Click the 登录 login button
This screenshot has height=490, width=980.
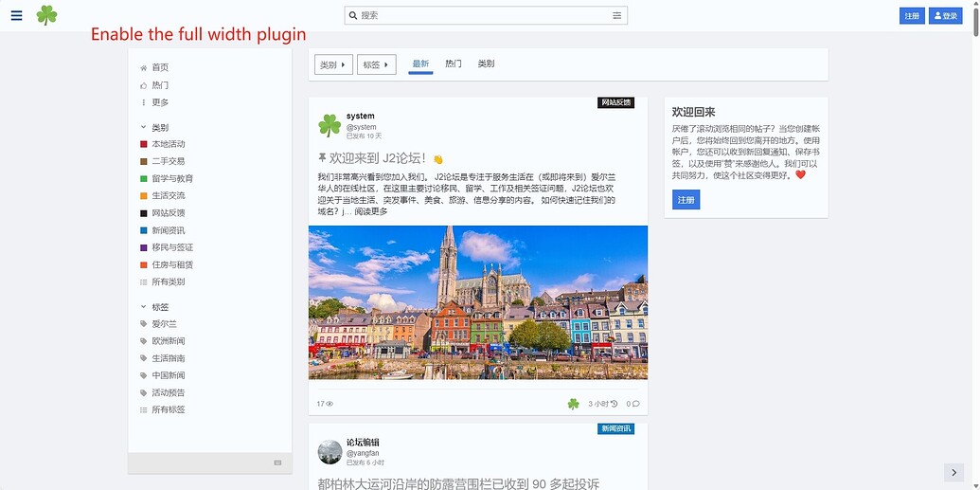click(x=945, y=16)
